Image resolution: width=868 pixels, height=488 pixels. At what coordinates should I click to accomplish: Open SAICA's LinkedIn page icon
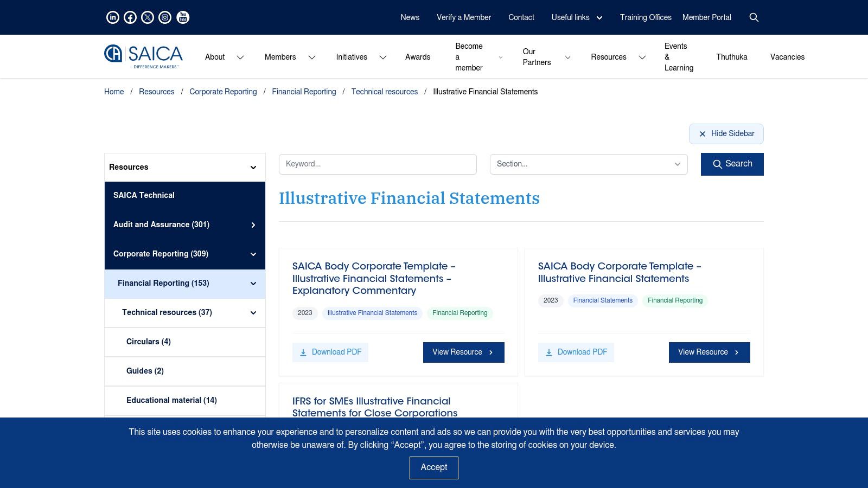[x=112, y=17]
